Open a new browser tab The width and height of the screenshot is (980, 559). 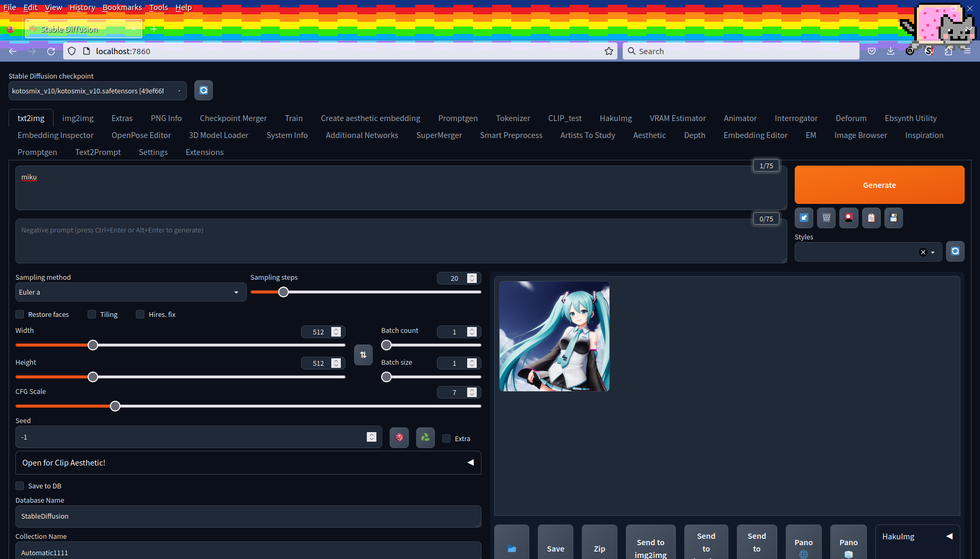coord(154,29)
